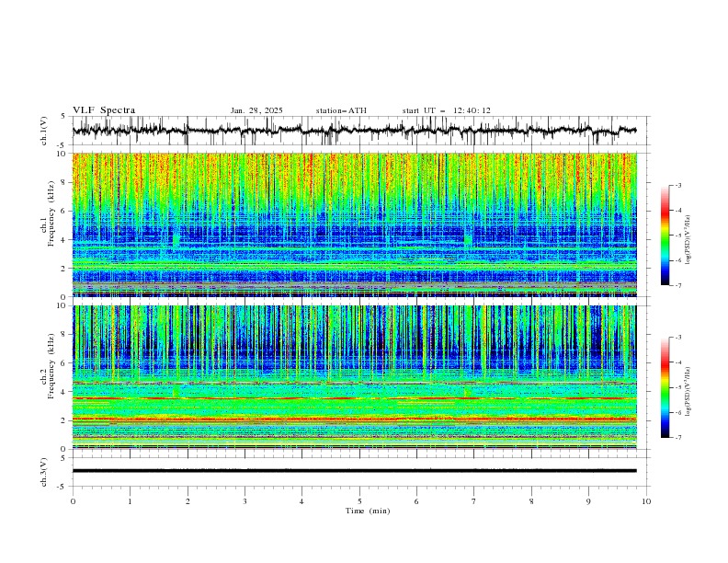Click the "station=ATH" header label
This screenshot has height=563, width=728.
tap(341, 110)
